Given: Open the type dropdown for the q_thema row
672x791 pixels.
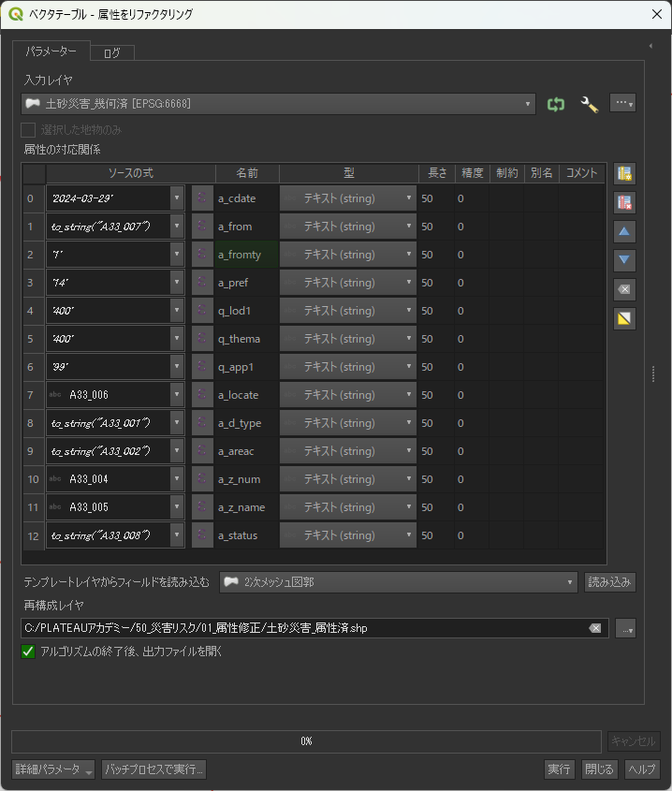Looking at the screenshot, I should 348,339.
